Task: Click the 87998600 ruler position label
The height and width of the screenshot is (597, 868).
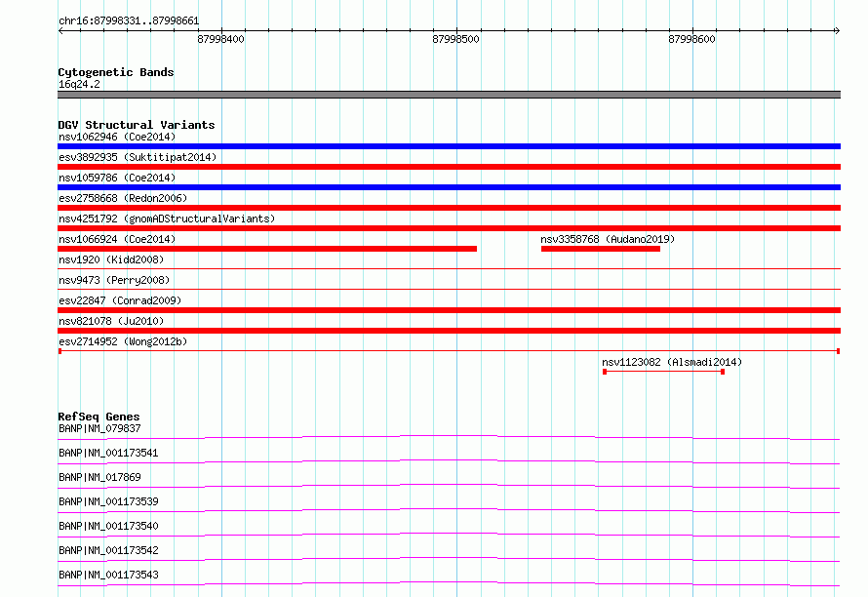Action: (691, 39)
